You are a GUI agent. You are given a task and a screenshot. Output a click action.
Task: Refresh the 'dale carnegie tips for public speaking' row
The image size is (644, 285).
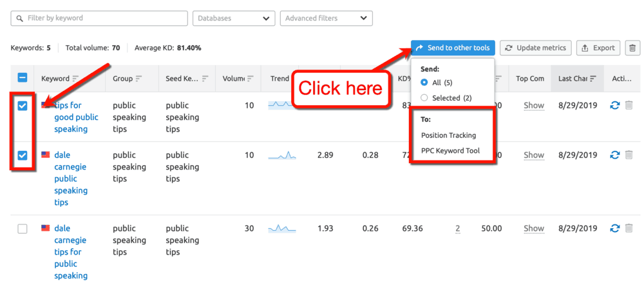tap(614, 228)
